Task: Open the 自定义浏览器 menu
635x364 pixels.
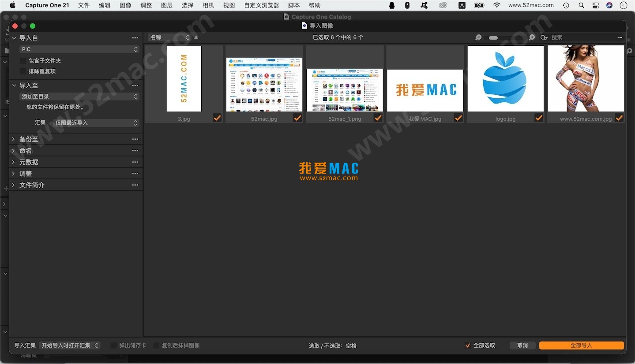Action: click(262, 5)
